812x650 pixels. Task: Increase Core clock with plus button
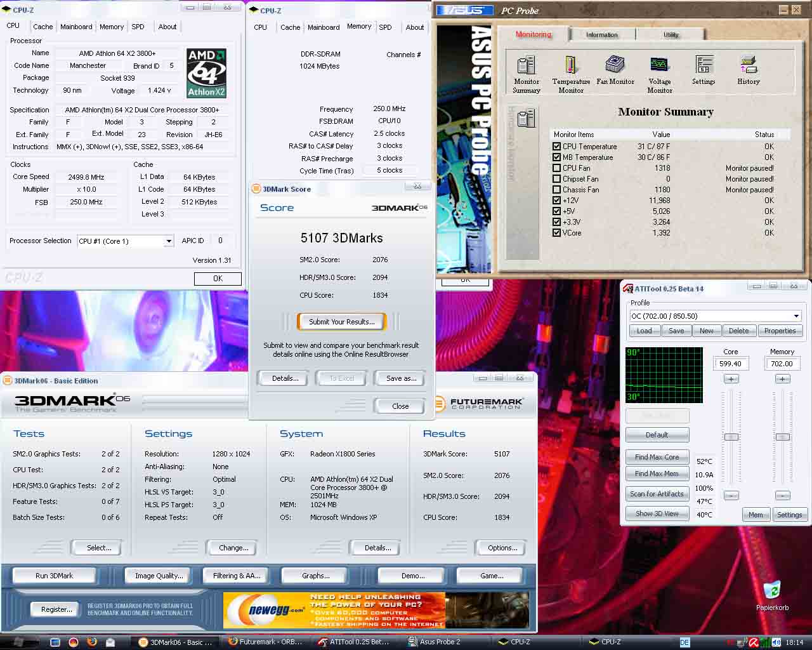(x=731, y=379)
